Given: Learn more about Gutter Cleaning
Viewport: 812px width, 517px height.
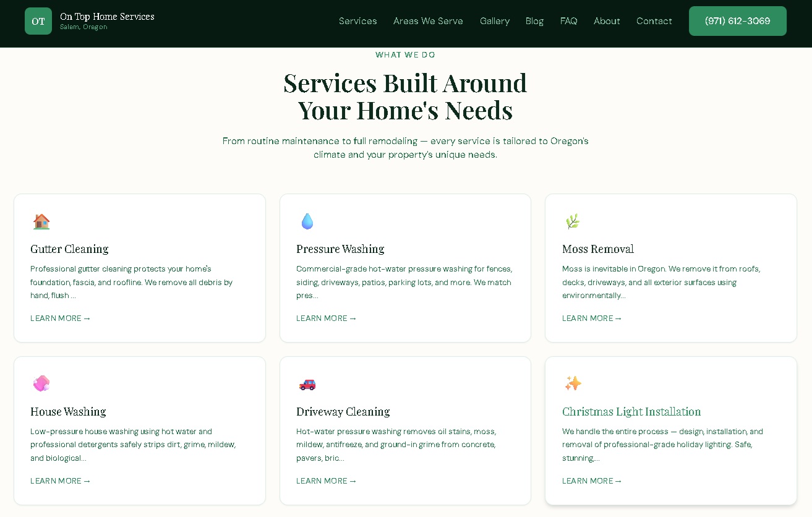Looking at the screenshot, I should point(60,318).
